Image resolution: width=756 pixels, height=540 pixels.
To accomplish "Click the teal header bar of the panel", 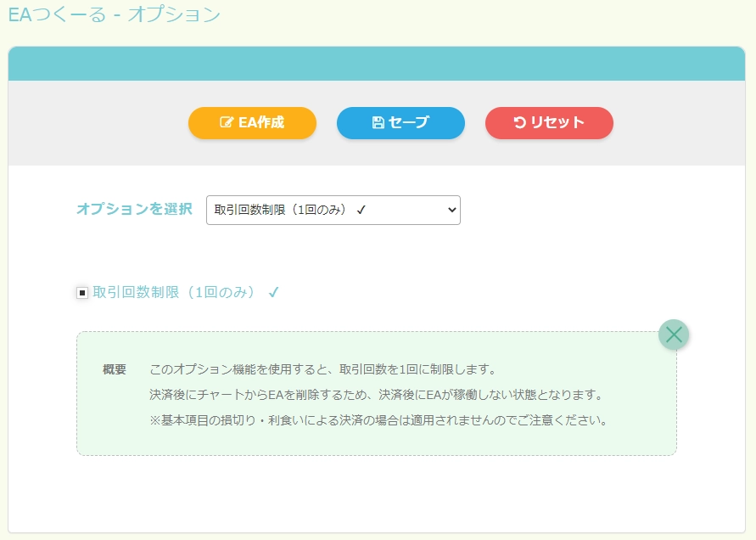I will tap(377, 65).
